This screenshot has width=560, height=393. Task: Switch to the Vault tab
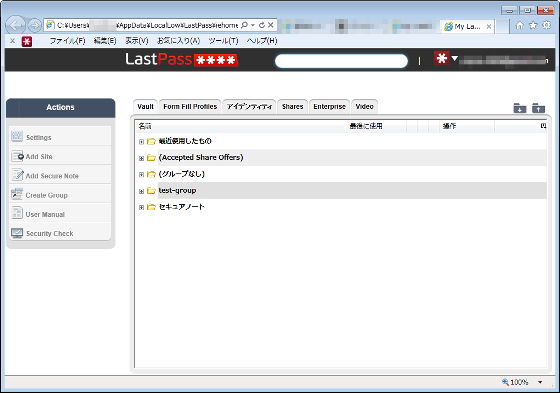tap(145, 106)
